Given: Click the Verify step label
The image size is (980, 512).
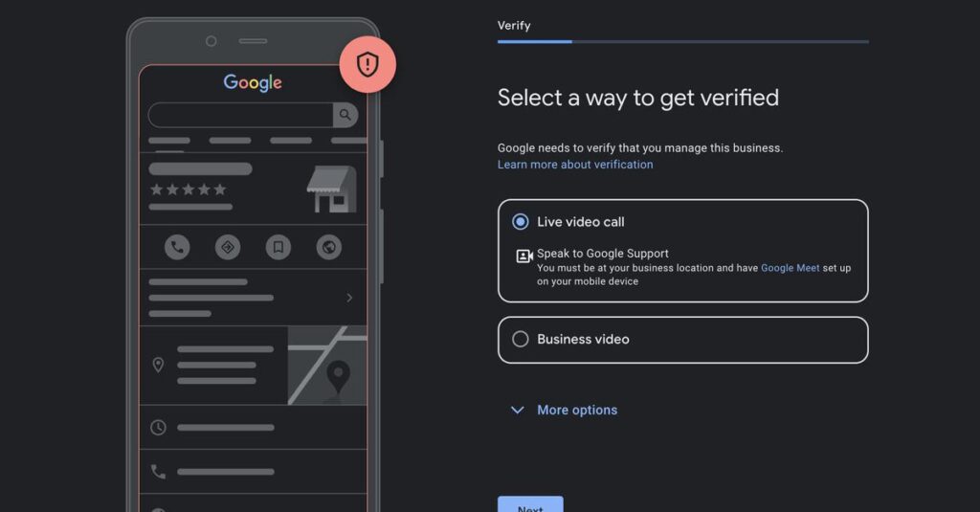Looking at the screenshot, I should [514, 26].
